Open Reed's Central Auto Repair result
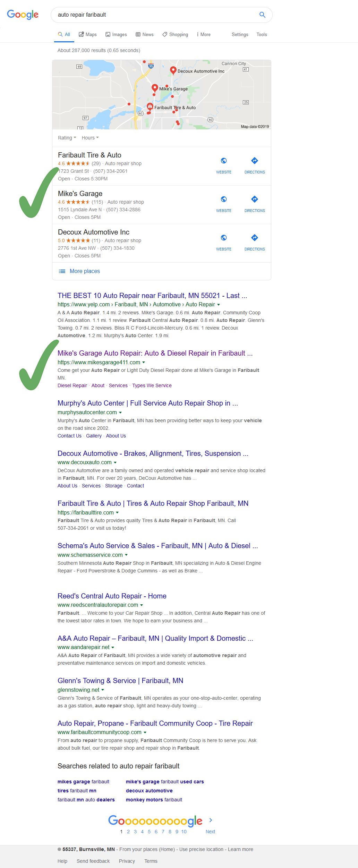 (112, 596)
